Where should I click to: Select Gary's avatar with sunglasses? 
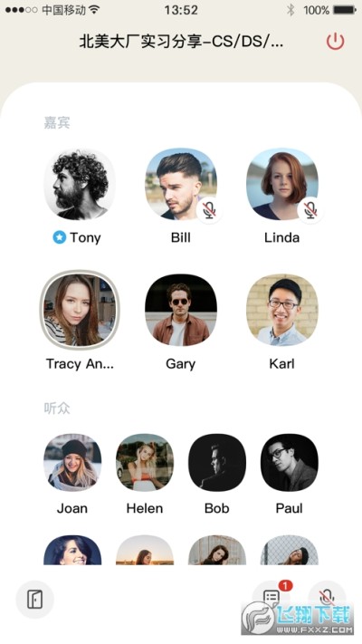click(x=181, y=310)
